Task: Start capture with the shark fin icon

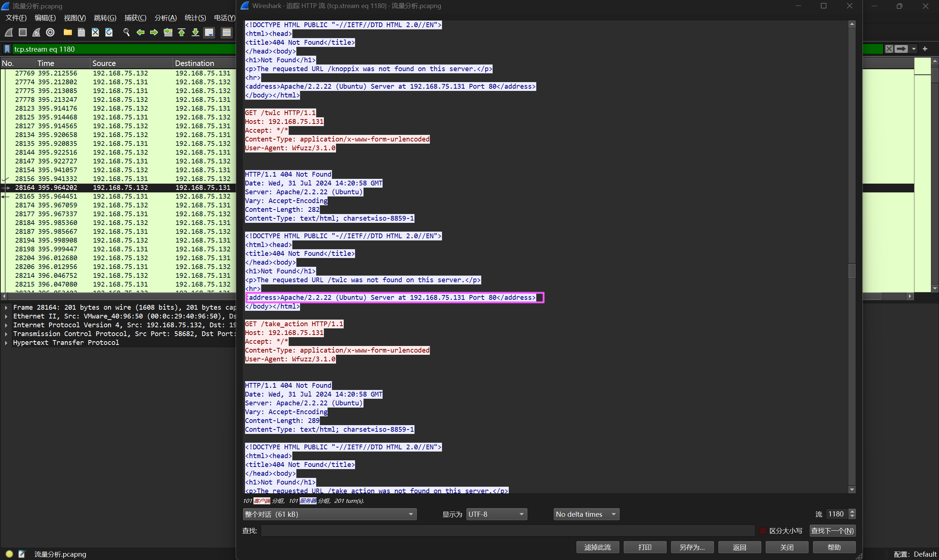Action: coord(9,33)
